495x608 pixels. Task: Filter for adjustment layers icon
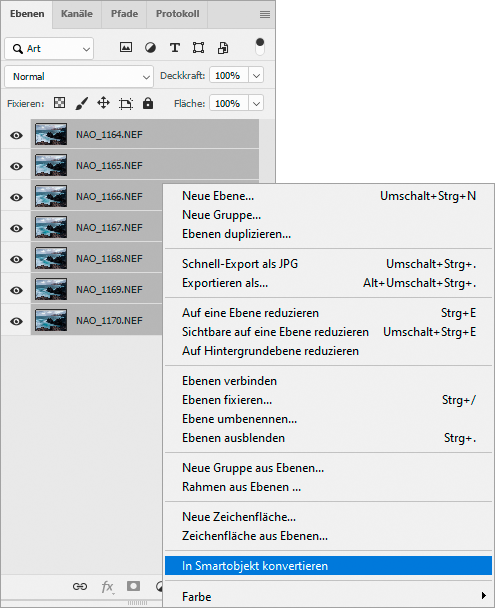pyautogui.click(x=150, y=48)
